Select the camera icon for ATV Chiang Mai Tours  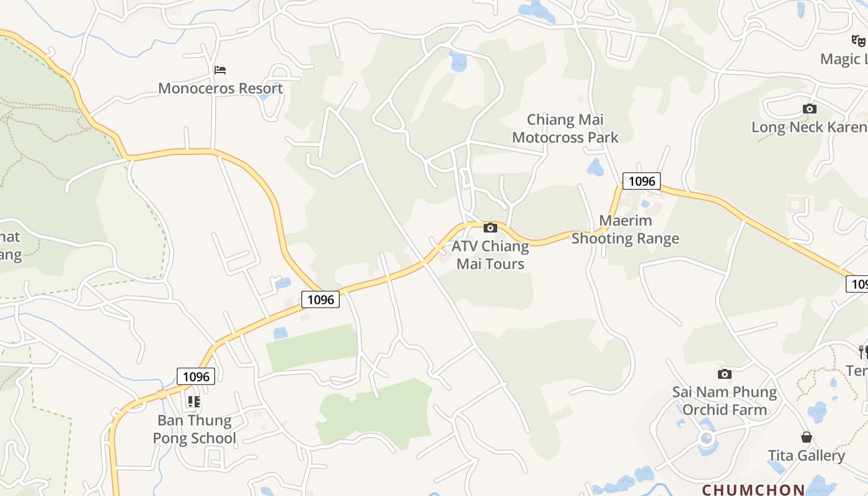click(x=490, y=228)
